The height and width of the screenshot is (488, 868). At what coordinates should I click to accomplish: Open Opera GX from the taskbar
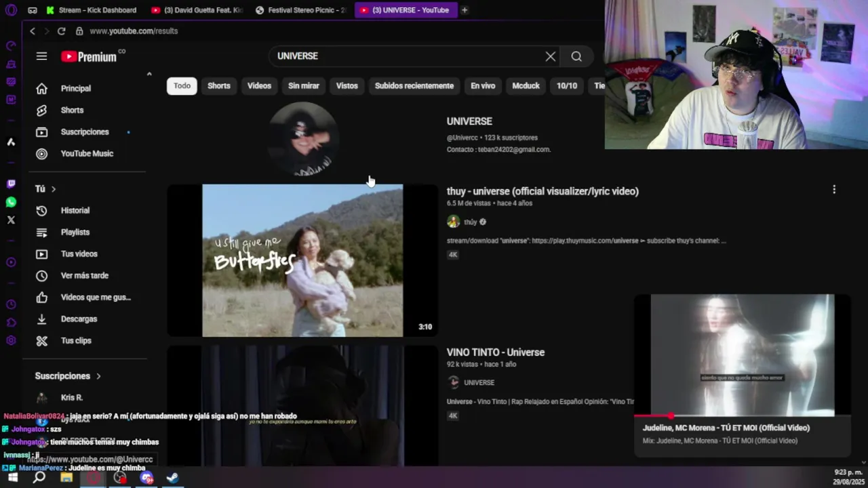(x=93, y=478)
